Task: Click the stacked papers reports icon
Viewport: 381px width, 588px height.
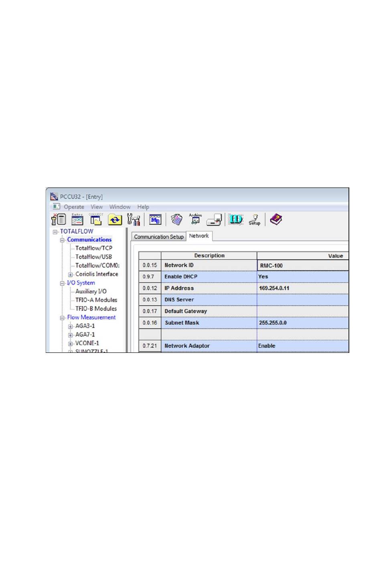Action: [176, 219]
